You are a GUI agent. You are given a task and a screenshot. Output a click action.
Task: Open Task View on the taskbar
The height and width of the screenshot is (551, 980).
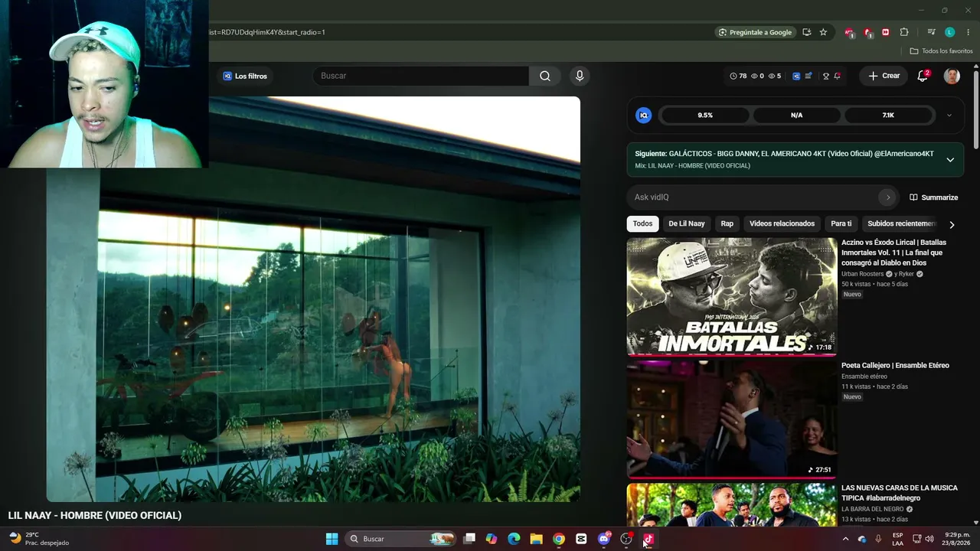469,539
